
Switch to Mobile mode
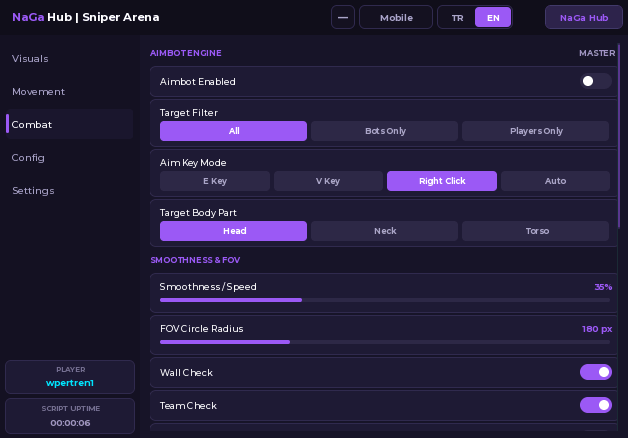[396, 18]
